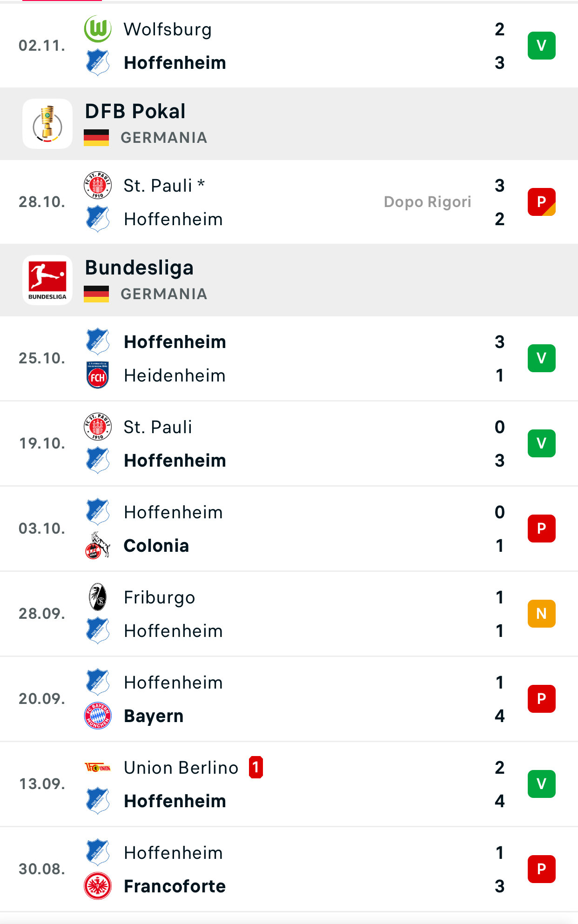Click the Francoforte eagle crest
Screen dimensions: 578x924
(x=98, y=886)
